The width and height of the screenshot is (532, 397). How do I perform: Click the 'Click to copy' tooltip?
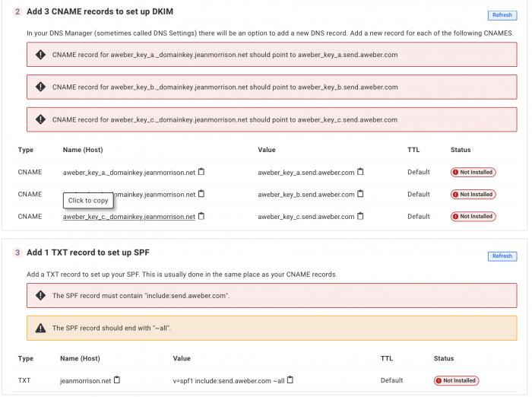click(x=88, y=200)
